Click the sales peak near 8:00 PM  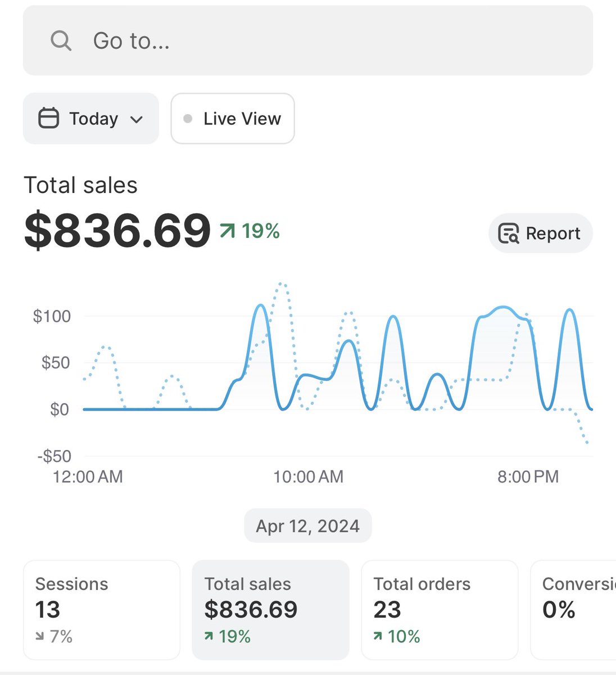(x=502, y=308)
